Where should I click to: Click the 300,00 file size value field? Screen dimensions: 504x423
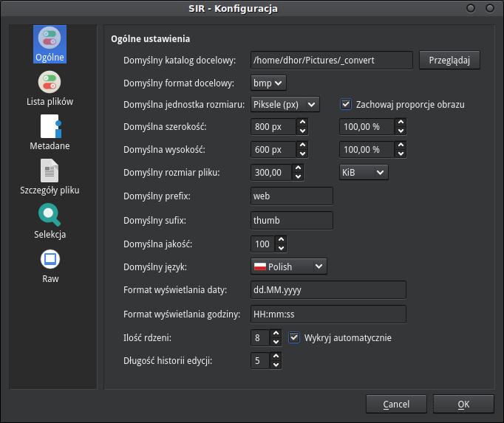271,173
